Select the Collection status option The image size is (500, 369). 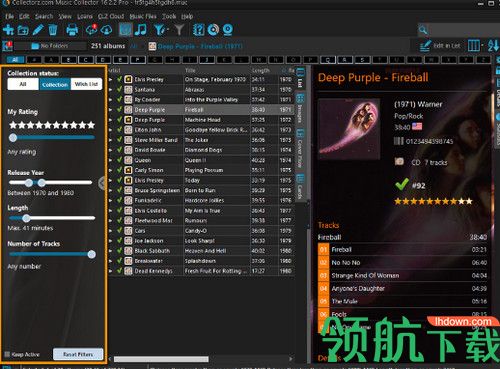point(55,85)
